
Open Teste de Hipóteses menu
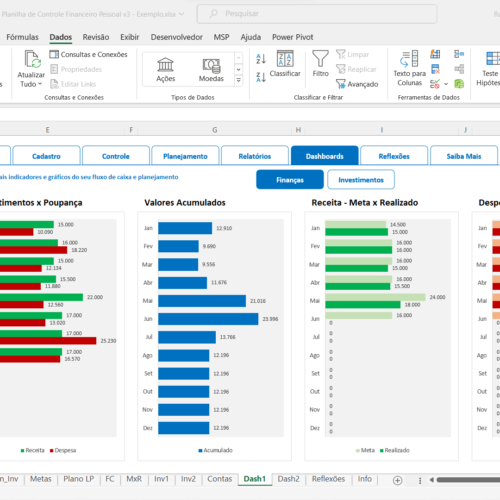[489, 68]
